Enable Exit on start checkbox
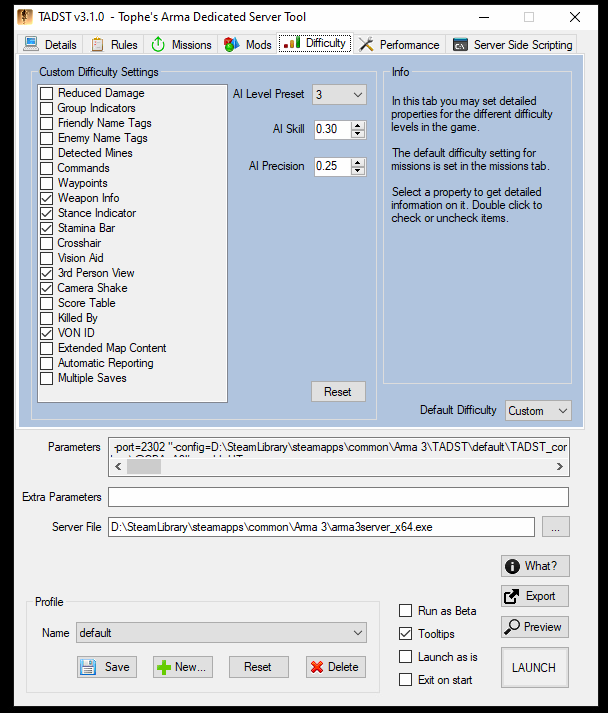 point(405,679)
